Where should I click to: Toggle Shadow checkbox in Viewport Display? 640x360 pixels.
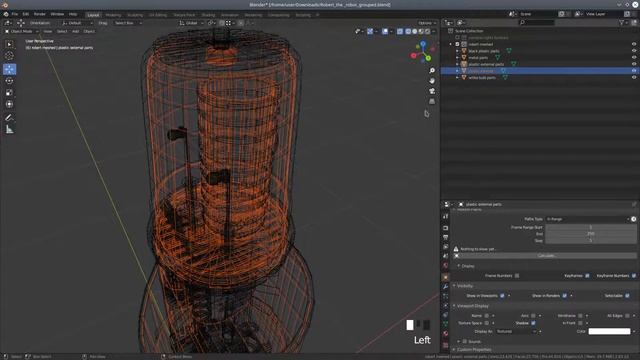coord(533,323)
